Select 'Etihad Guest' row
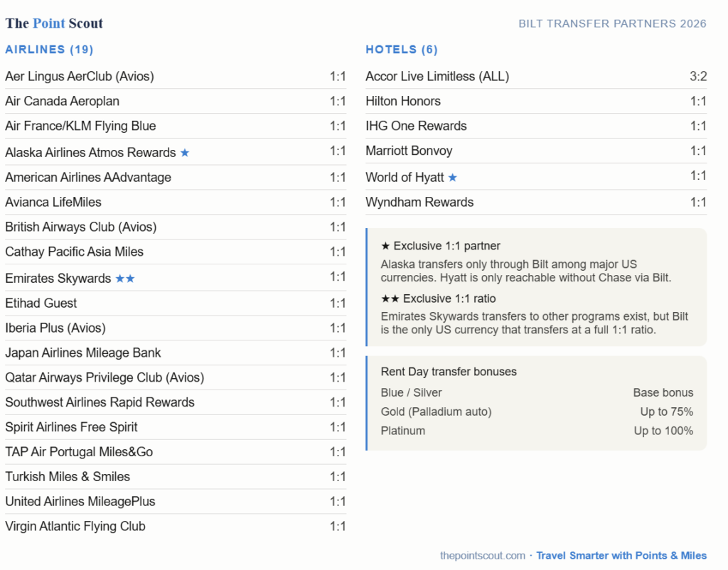The width and height of the screenshot is (728, 570). pyautogui.click(x=176, y=303)
